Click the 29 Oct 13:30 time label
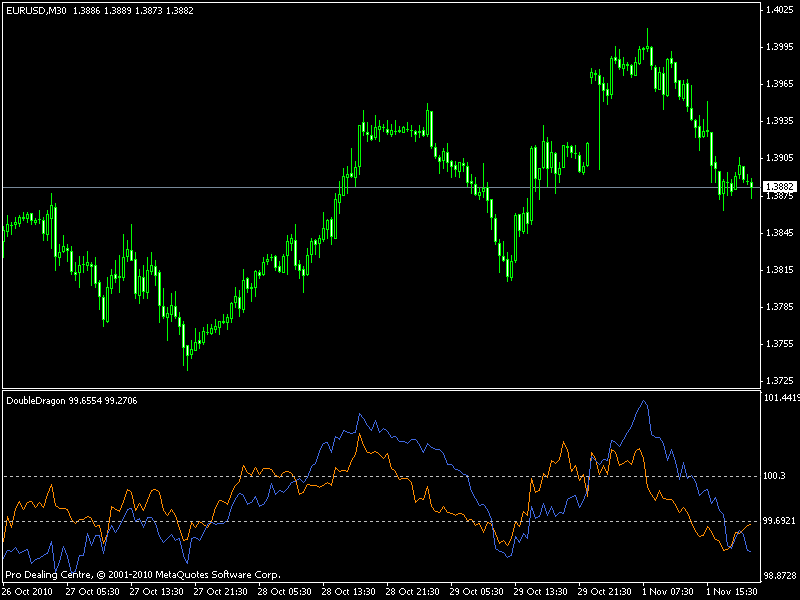The height and width of the screenshot is (600, 800). 540,592
